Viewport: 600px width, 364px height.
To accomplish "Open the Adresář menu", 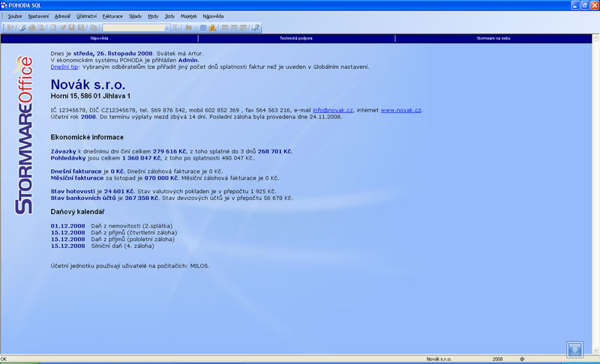I will coord(62,16).
